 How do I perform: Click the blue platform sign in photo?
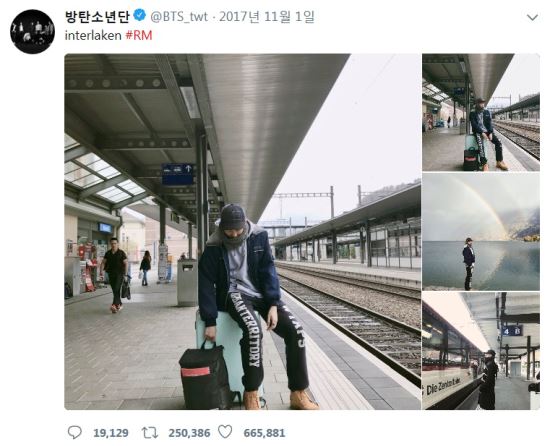point(177,174)
